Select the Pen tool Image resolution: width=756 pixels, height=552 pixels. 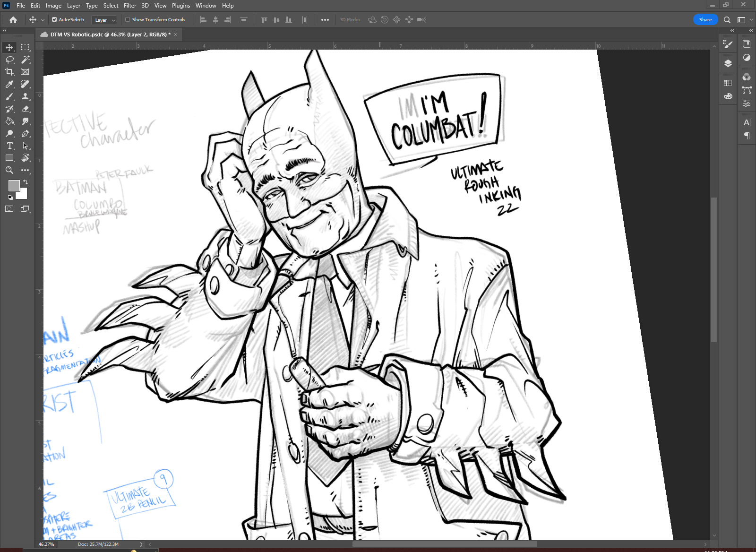(25, 133)
